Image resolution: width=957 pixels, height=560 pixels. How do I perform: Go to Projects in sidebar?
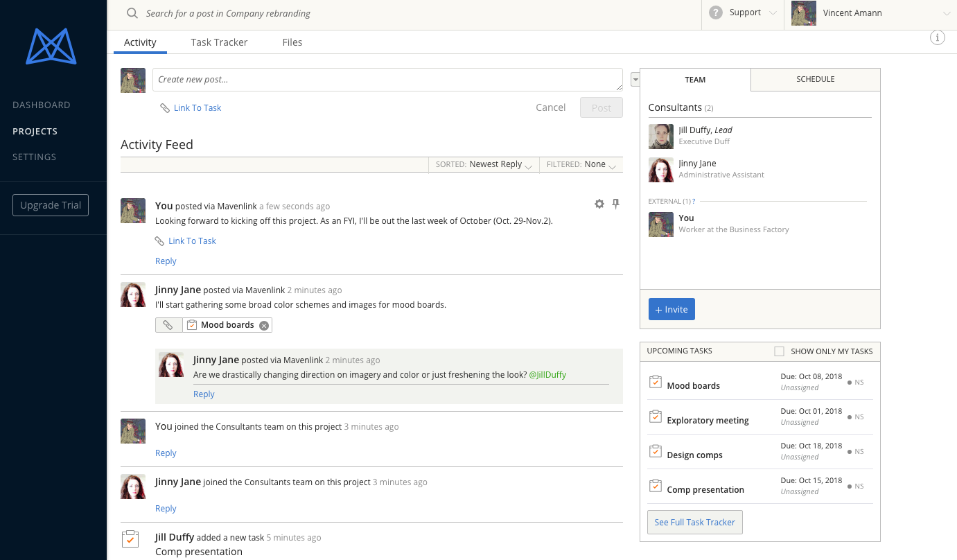point(35,131)
